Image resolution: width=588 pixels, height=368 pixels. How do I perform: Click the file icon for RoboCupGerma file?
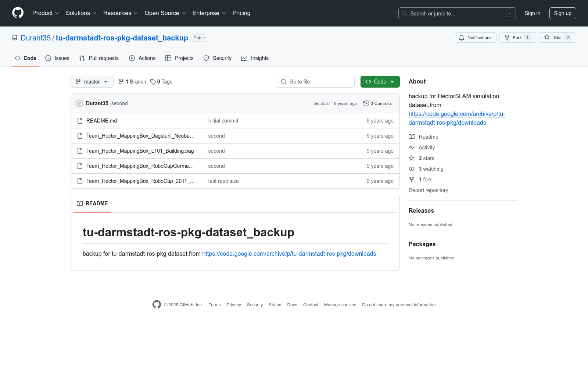80,166
